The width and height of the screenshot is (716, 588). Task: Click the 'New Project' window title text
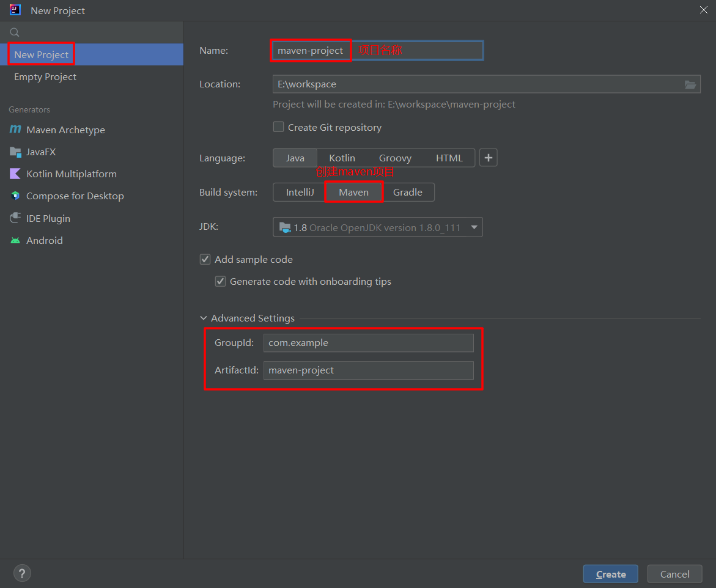[57, 10]
